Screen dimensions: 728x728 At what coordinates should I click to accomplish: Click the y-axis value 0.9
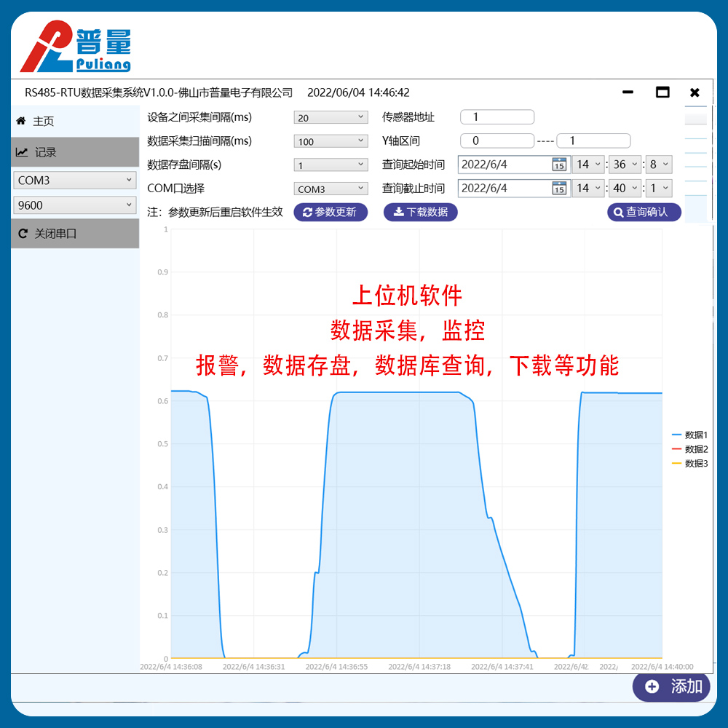162,272
